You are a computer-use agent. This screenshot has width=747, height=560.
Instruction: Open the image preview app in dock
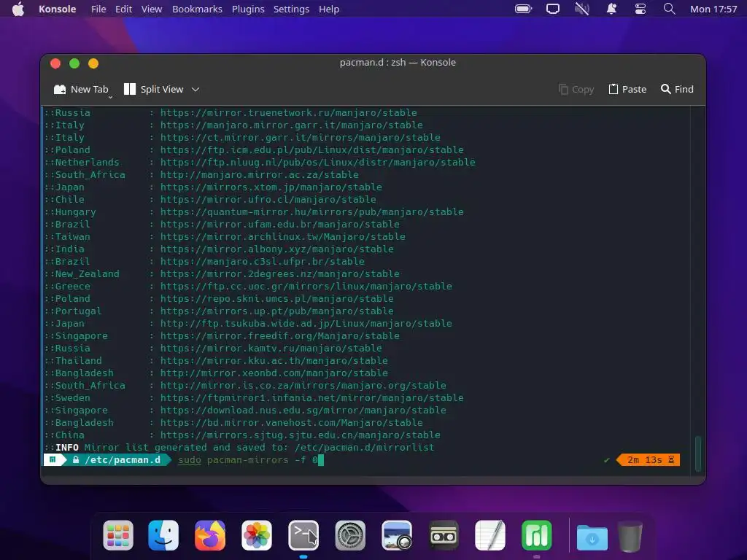(397, 535)
